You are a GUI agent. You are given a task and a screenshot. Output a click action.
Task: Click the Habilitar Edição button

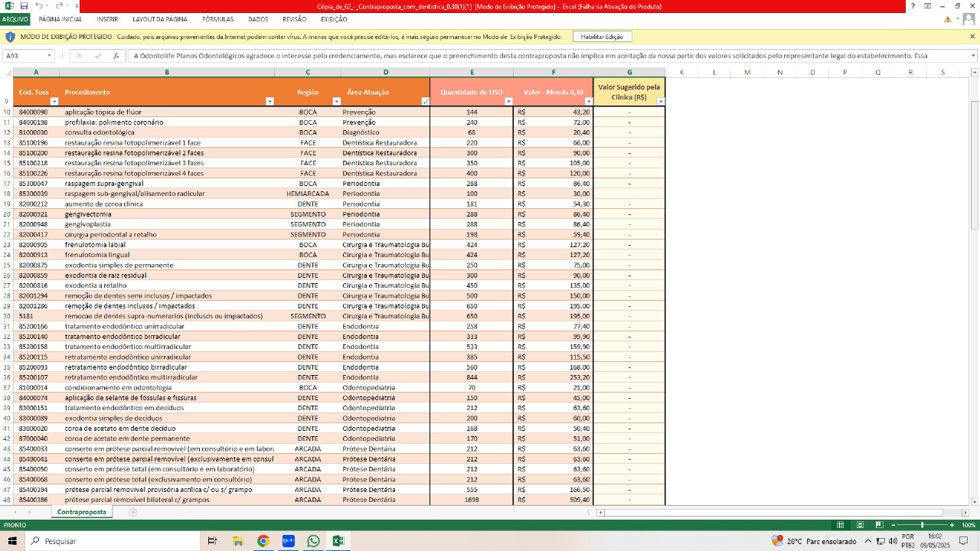click(x=602, y=37)
